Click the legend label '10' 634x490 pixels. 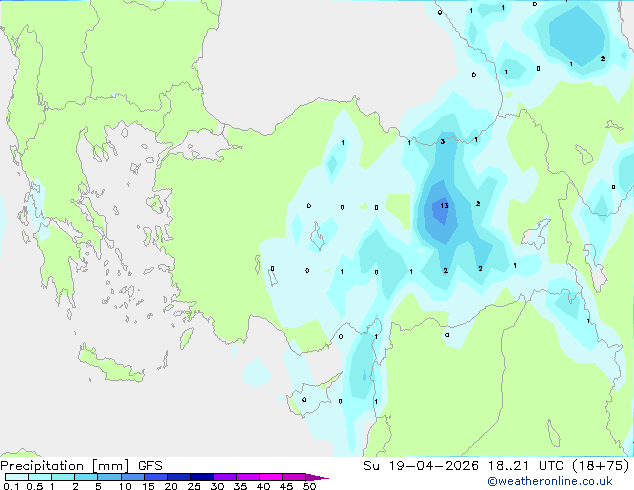pyautogui.click(x=125, y=486)
